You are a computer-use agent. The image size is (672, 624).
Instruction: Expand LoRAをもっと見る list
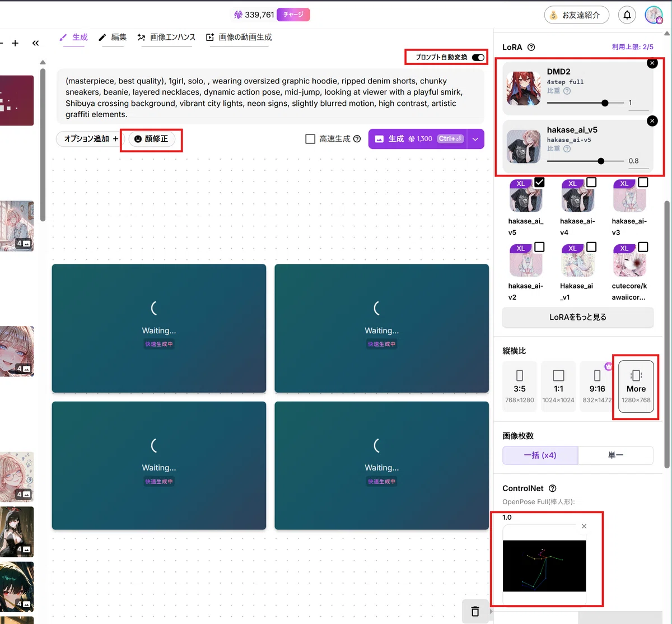coord(578,317)
